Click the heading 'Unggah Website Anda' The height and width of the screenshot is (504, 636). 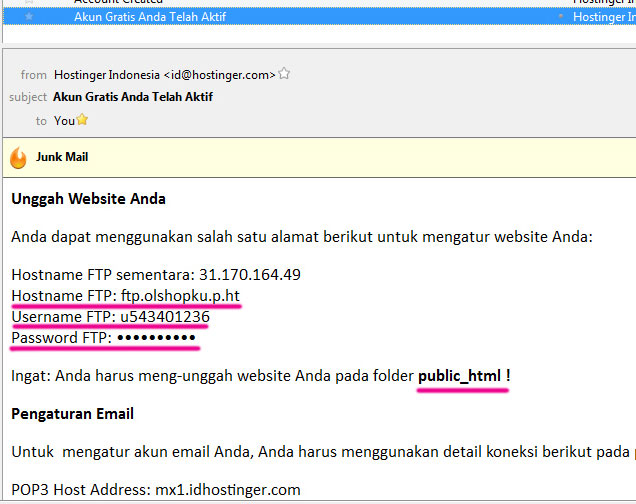[x=88, y=199]
